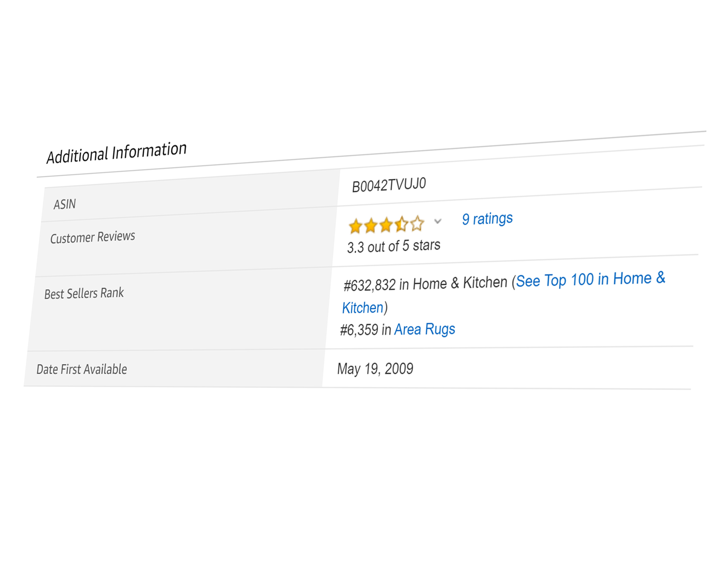Click the Additional Information heading
The image size is (728, 582).
pos(116,152)
